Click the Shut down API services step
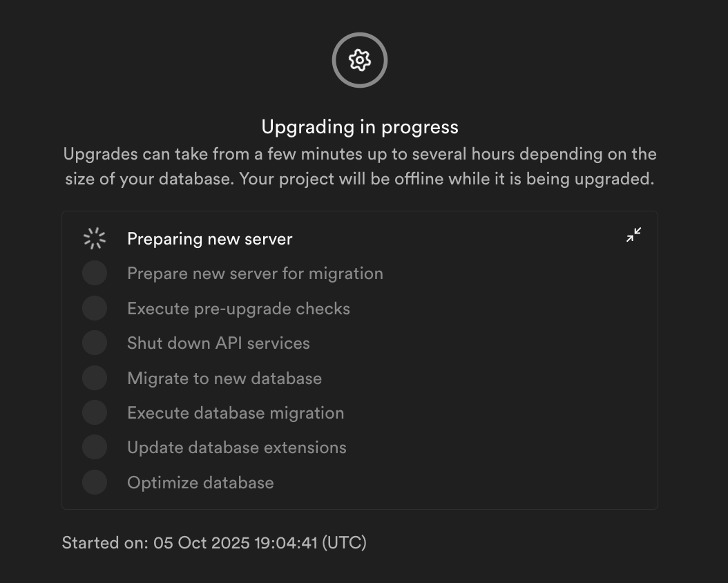Image resolution: width=728 pixels, height=583 pixels. [x=218, y=343]
